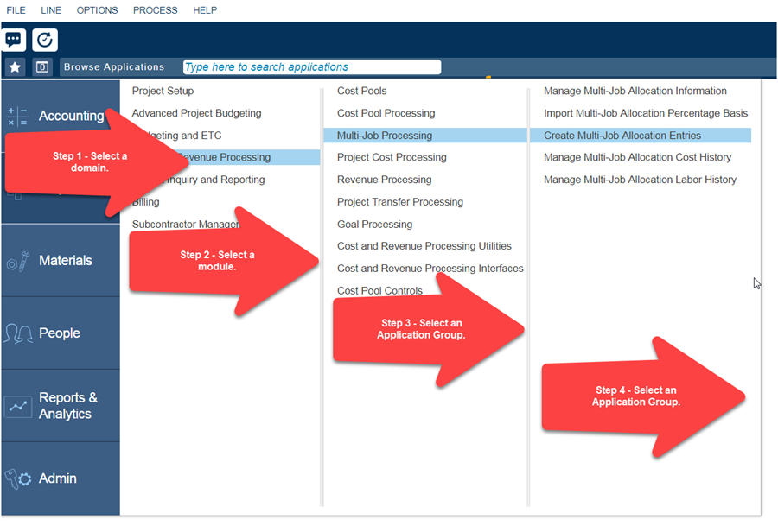Open favorites with the star icon
The height and width of the screenshot is (532, 778).
click(15, 66)
